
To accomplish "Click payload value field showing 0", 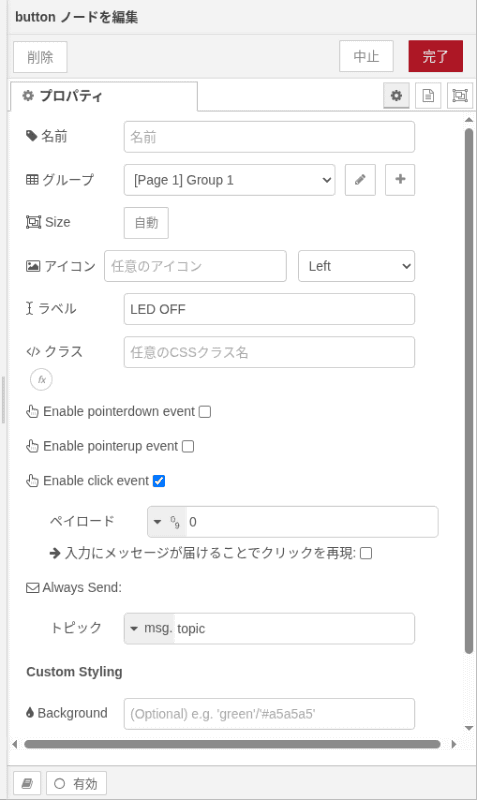I will pos(312,521).
